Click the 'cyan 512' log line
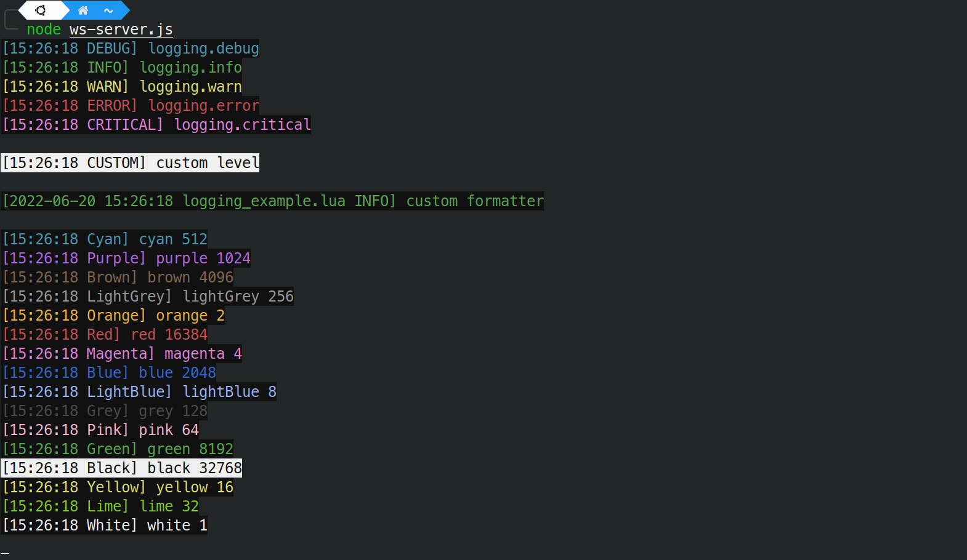Image resolution: width=967 pixels, height=560 pixels. pos(105,239)
